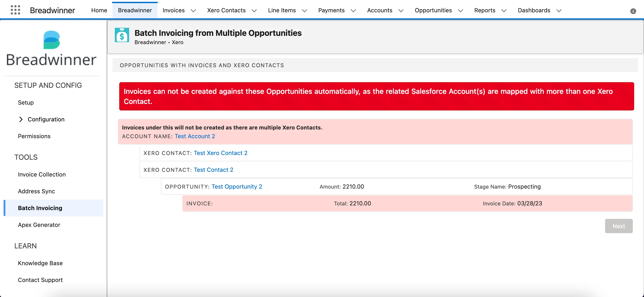Open the Opportunities tab

(x=433, y=10)
